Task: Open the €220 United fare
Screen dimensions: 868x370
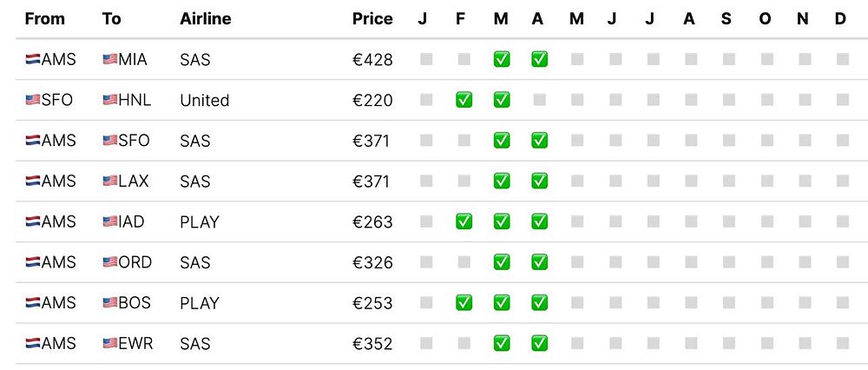Action: (372, 100)
